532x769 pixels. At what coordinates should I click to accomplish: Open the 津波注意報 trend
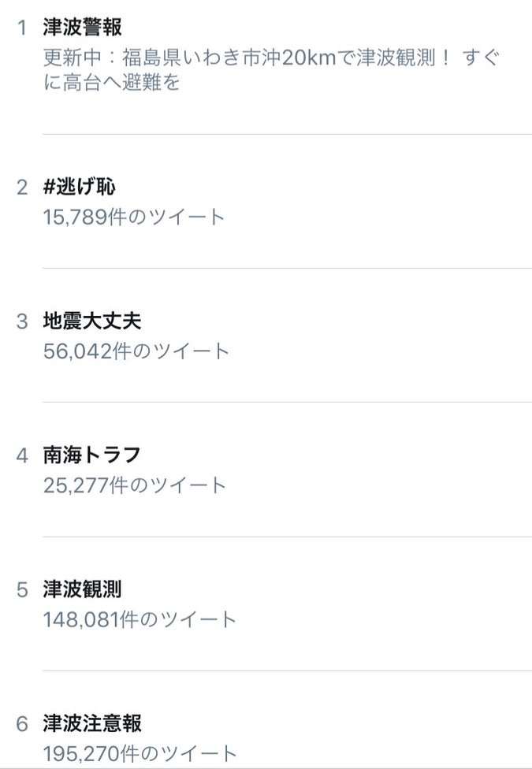click(x=91, y=723)
